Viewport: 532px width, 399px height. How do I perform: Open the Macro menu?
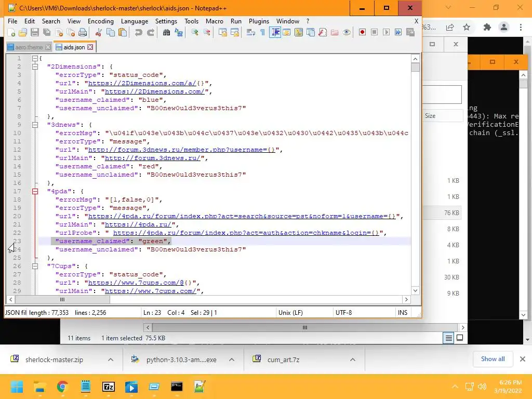215,21
